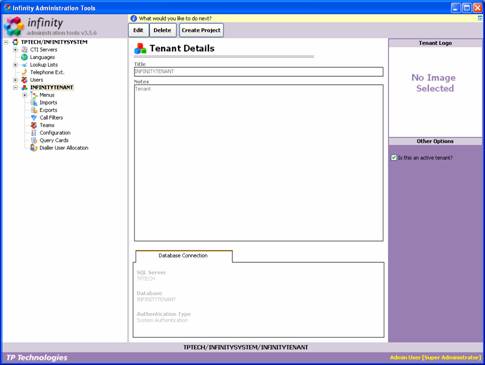Screen dimensions: 485x365
Task: Click the CTI Servers tree icon
Action: click(x=24, y=50)
